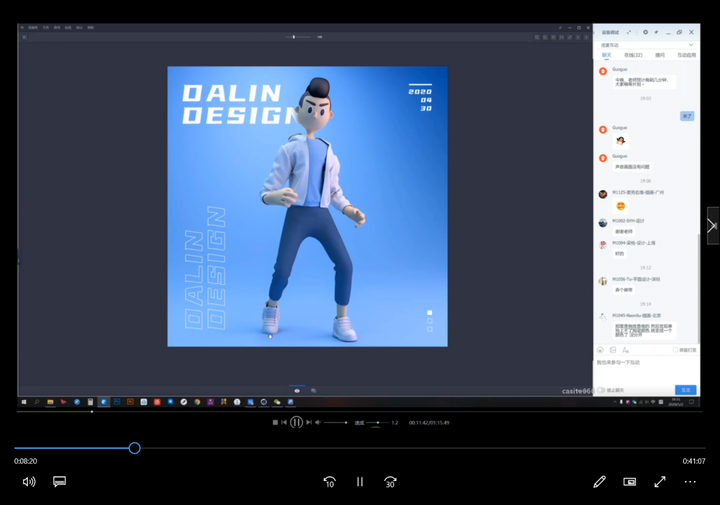Screen dimensions: 720x505
Task: Adjust the playback speed slider at 1.2
Action: [x=377, y=422]
